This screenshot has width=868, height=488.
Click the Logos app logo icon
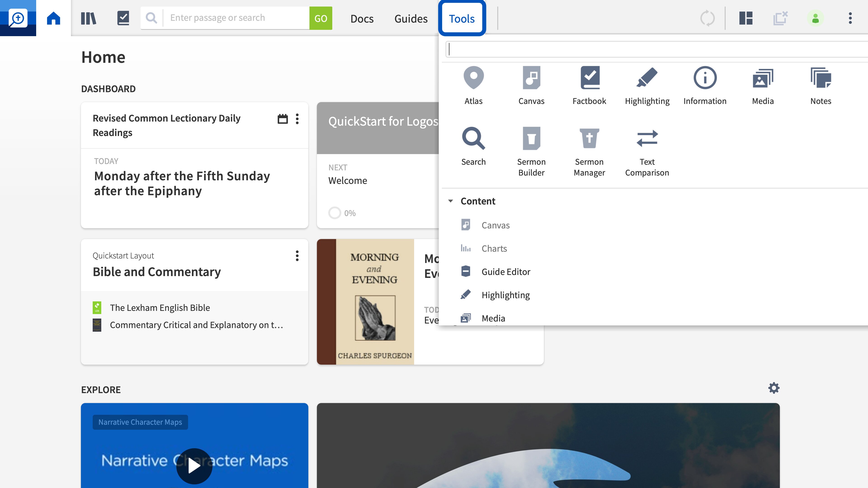tap(18, 18)
